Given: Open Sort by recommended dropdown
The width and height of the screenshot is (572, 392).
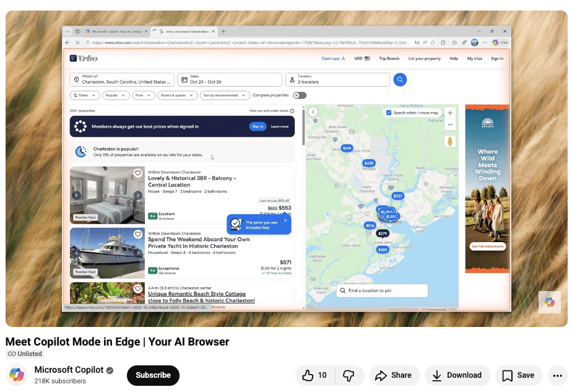Looking at the screenshot, I should 225,95.
